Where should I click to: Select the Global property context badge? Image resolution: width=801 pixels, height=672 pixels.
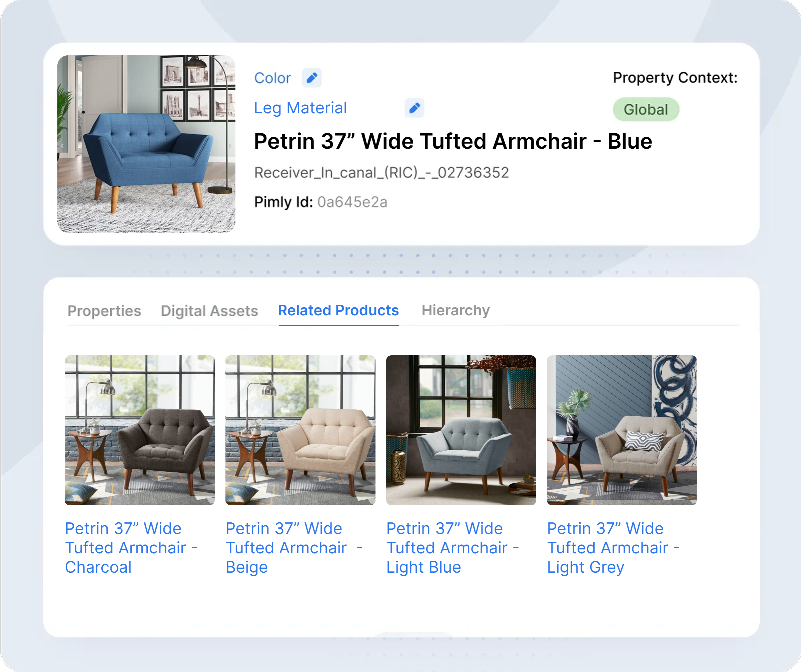[646, 109]
